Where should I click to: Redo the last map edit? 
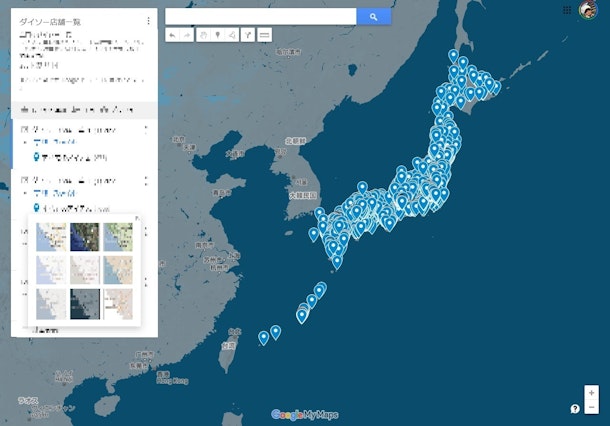[187, 35]
